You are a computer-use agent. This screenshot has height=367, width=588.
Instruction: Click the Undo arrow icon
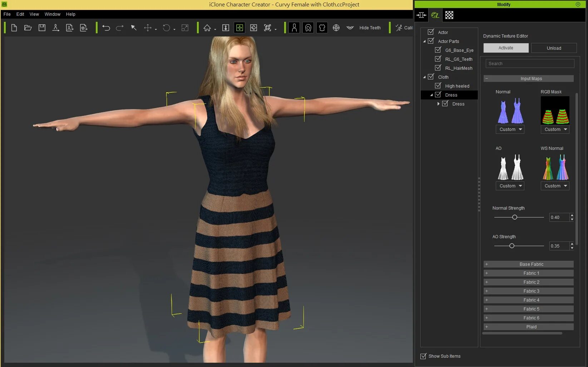pyautogui.click(x=106, y=28)
